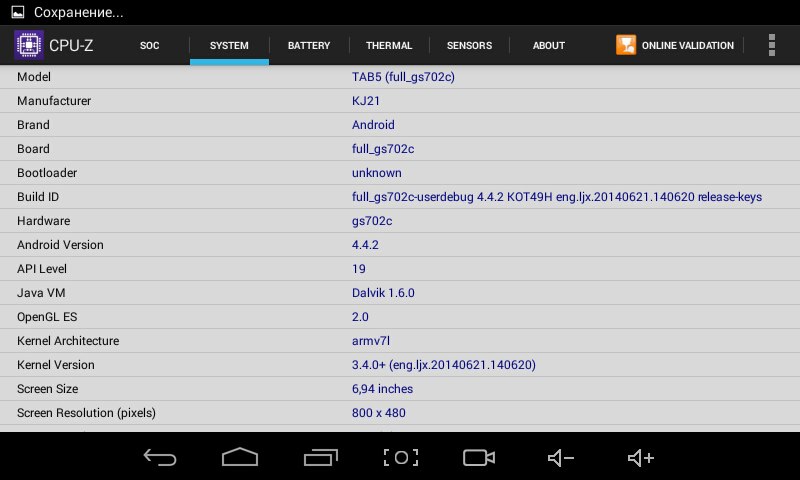Tap the volume up icon
Image resolution: width=800 pixels, height=480 pixels.
640,458
